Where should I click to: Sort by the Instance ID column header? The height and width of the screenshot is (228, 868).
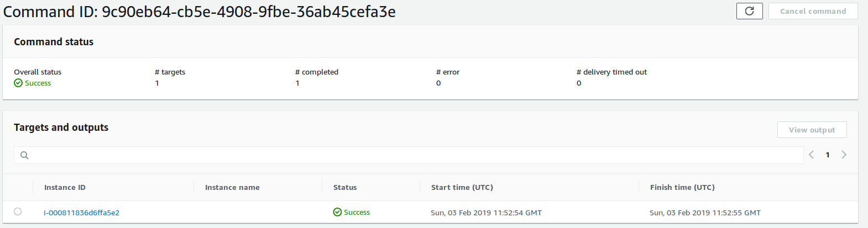click(65, 188)
